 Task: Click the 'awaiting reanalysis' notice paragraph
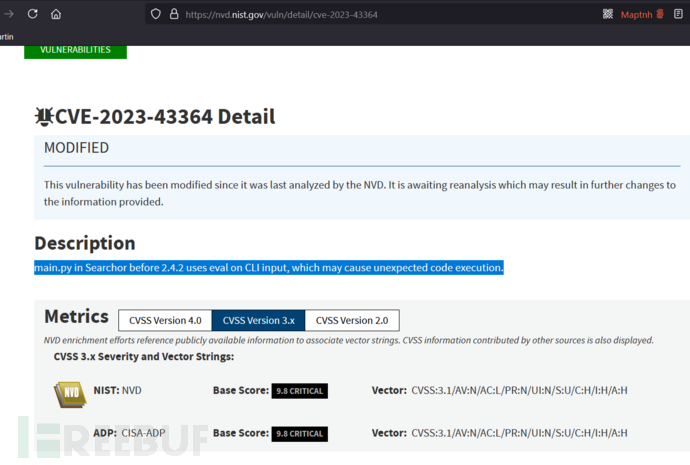[360, 193]
